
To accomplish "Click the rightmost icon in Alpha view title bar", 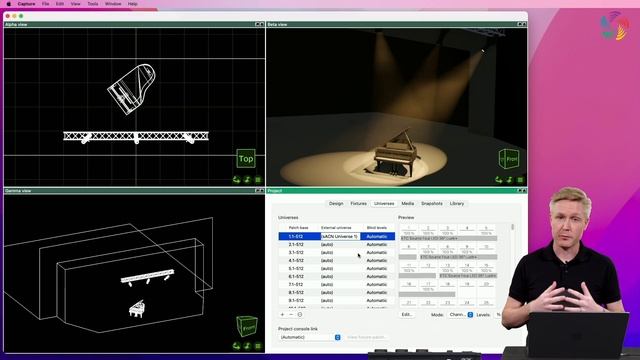I will click(262, 24).
